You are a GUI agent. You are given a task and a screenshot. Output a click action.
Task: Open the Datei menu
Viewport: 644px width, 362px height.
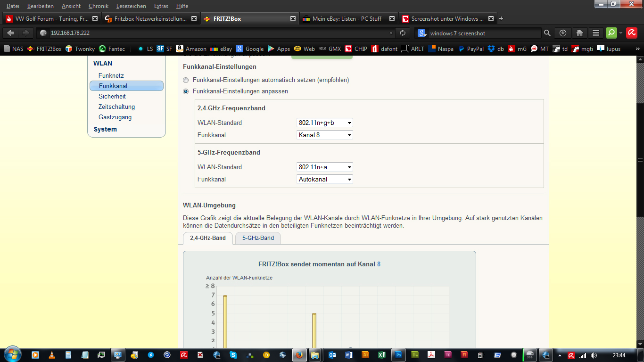(x=13, y=6)
